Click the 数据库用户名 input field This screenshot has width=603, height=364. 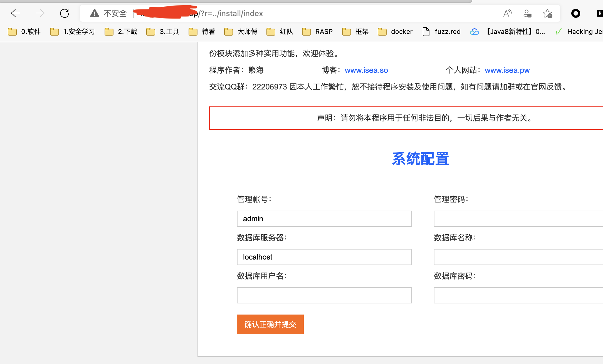tap(324, 295)
